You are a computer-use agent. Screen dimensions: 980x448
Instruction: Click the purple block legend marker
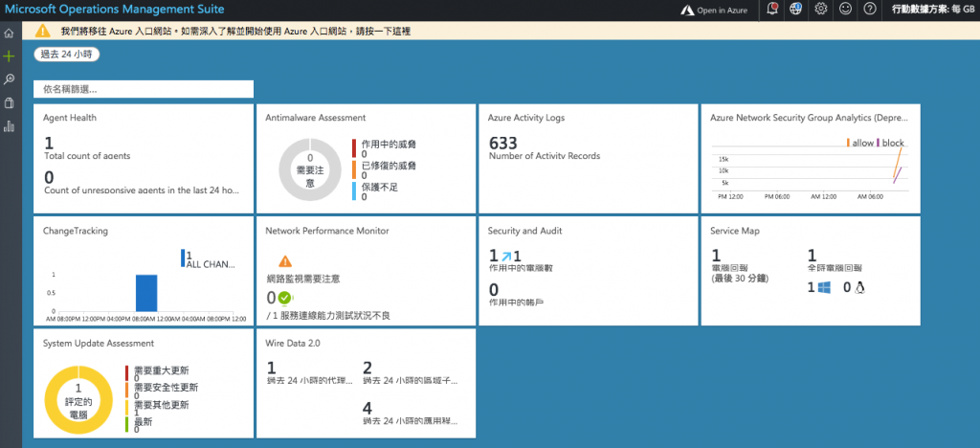coord(879,143)
